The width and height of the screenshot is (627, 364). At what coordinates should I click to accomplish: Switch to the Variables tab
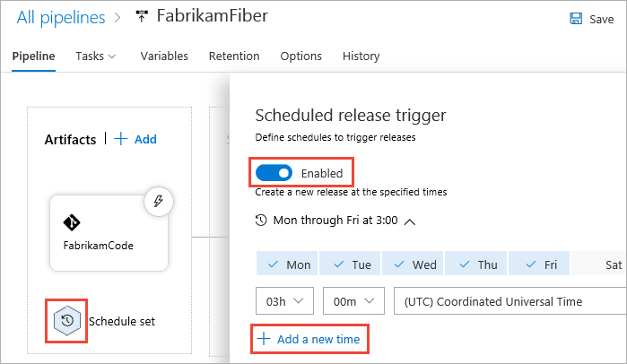[x=164, y=56]
